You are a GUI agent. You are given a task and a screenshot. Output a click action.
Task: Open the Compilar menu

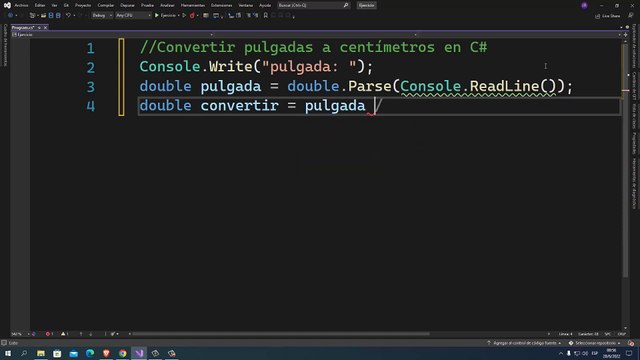click(x=106, y=5)
